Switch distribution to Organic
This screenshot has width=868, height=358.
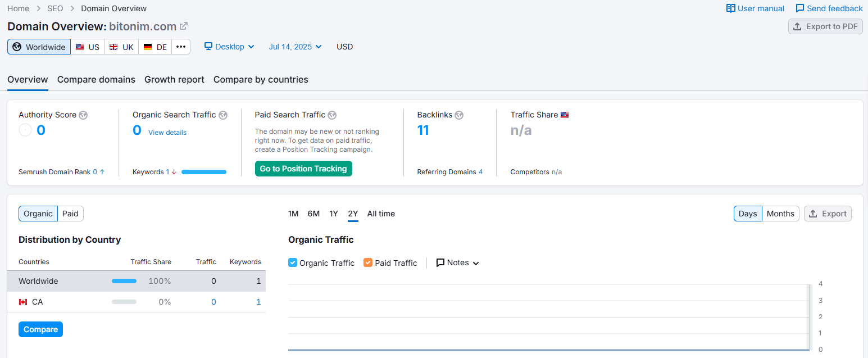(38, 214)
